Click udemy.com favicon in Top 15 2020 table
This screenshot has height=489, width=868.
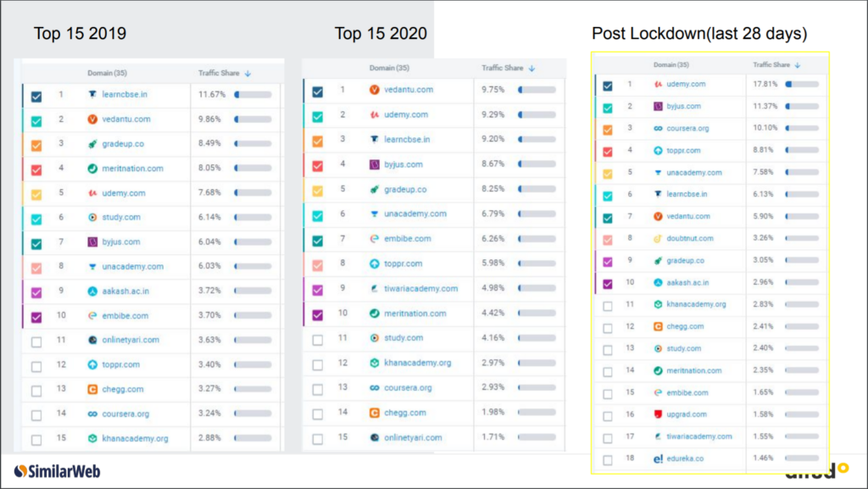point(375,114)
